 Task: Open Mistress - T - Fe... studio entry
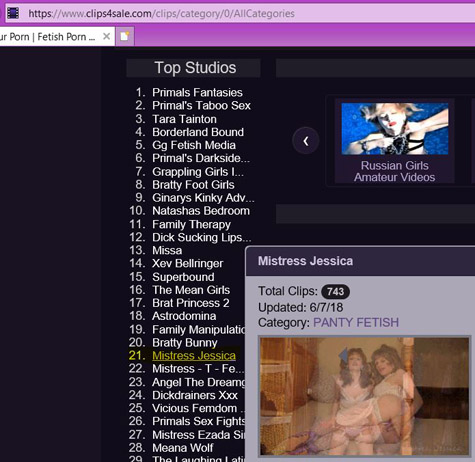[198, 369]
